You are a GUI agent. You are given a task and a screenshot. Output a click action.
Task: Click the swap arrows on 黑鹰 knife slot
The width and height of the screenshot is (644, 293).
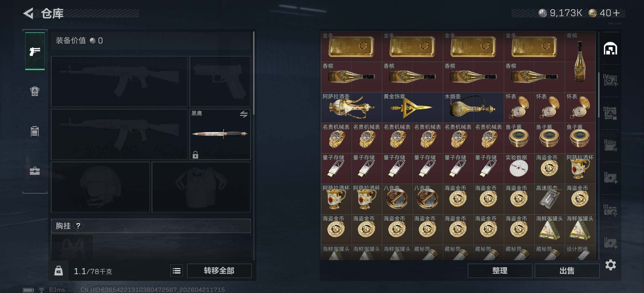[244, 114]
